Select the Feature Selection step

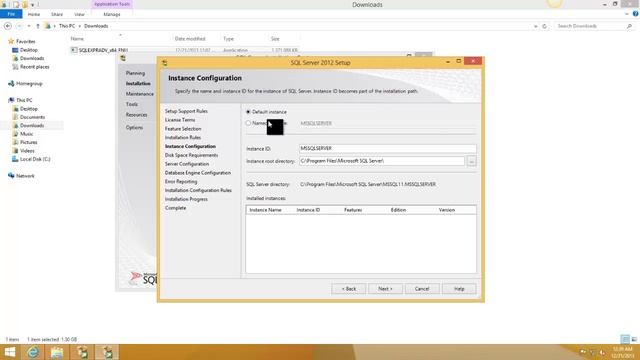[183, 129]
